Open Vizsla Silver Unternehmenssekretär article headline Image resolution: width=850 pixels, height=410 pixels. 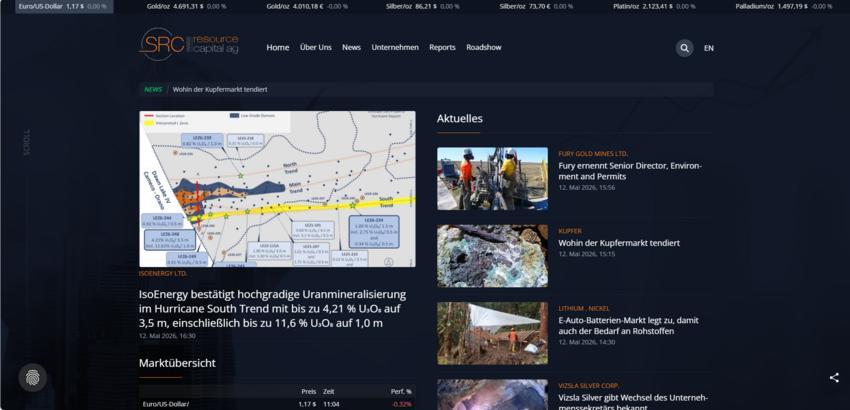coord(633,402)
